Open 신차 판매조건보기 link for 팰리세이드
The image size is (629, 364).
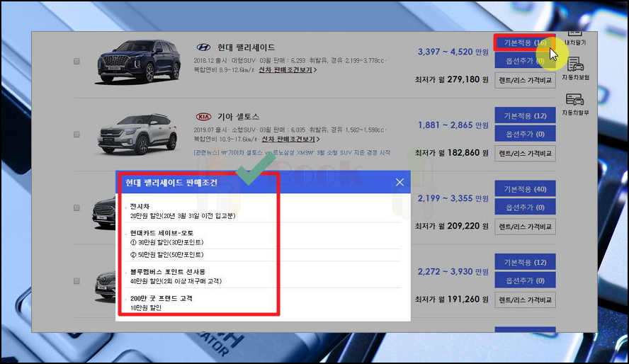coord(287,69)
